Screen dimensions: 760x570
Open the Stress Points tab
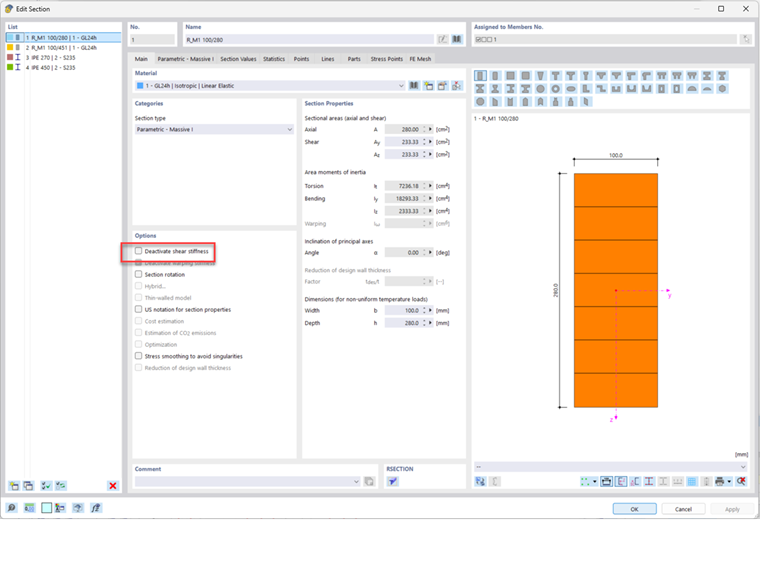pos(386,59)
